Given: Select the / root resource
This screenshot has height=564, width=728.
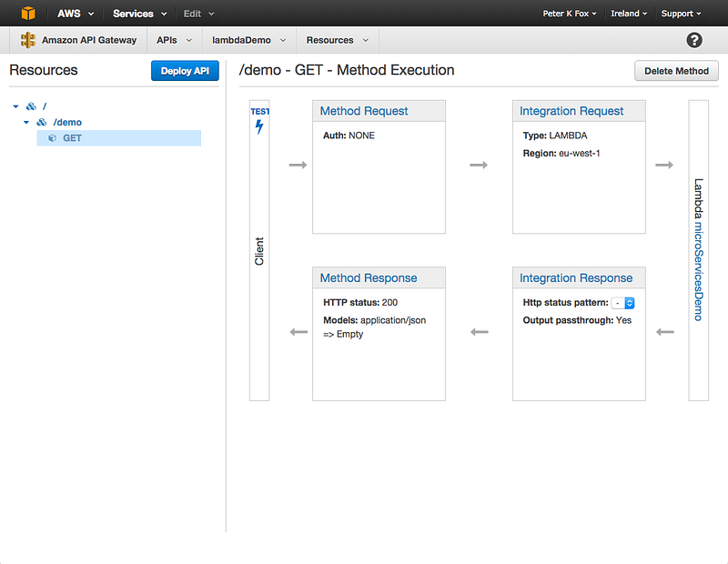Looking at the screenshot, I should pyautogui.click(x=45, y=106).
